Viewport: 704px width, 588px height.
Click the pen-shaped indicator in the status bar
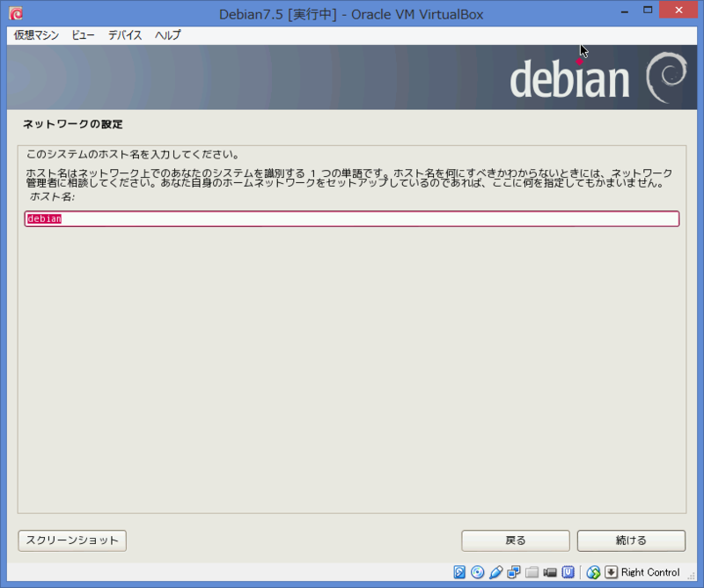click(x=495, y=572)
